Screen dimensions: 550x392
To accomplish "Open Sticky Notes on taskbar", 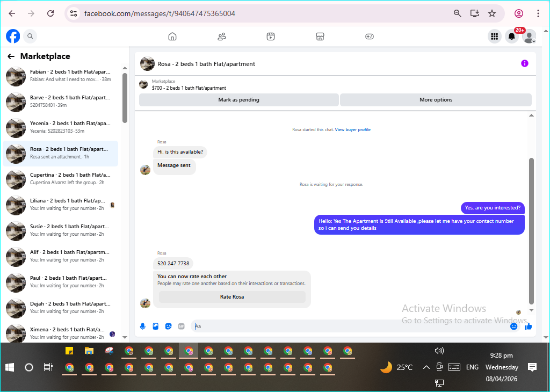I will tap(69, 351).
